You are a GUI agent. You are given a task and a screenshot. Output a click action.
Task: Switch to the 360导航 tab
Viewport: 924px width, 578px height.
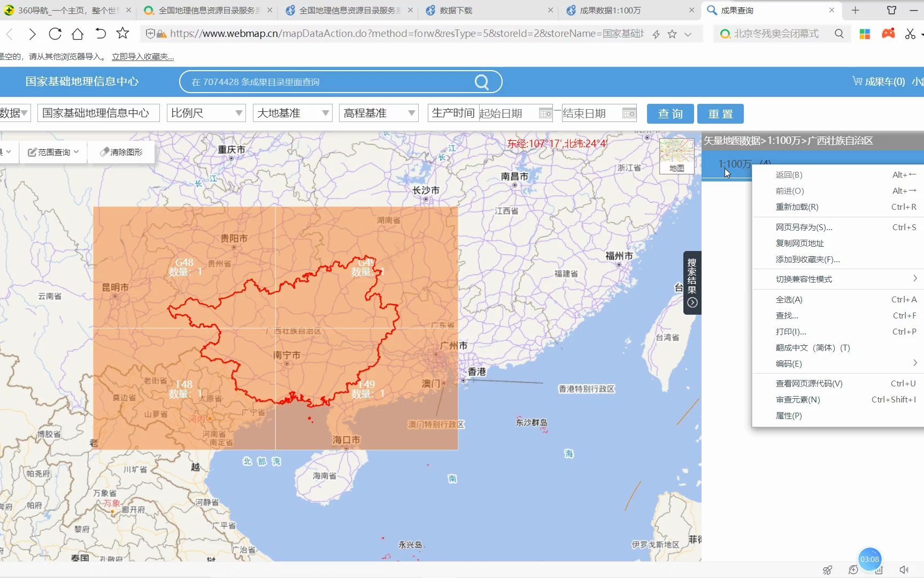[67, 10]
